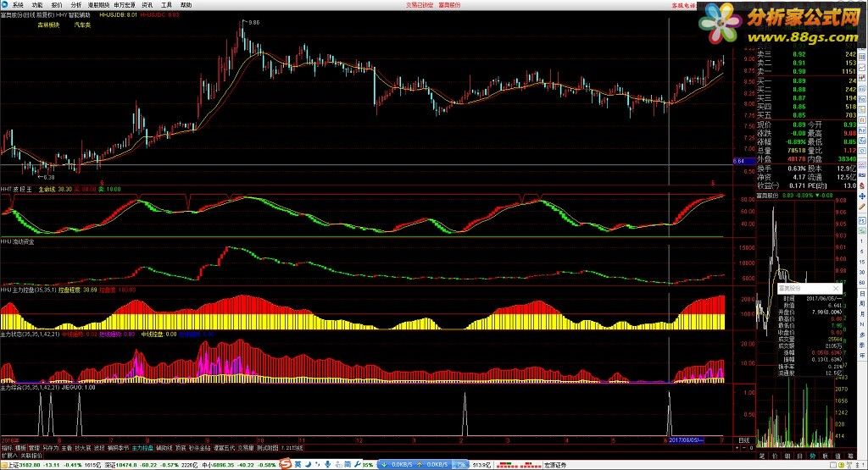Click the 吉林板块 sector link
This screenshot has width=868, height=470.
tap(48, 25)
